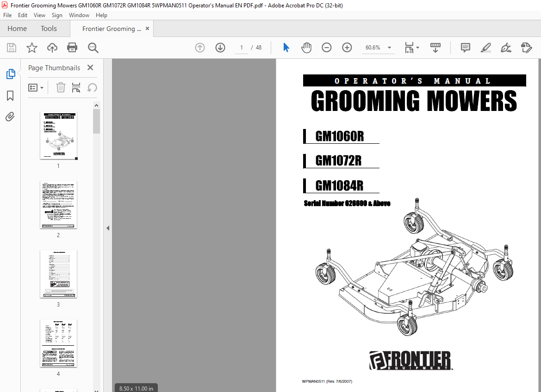Zoom out with minus button
The height and width of the screenshot is (392, 541).
tap(326, 48)
